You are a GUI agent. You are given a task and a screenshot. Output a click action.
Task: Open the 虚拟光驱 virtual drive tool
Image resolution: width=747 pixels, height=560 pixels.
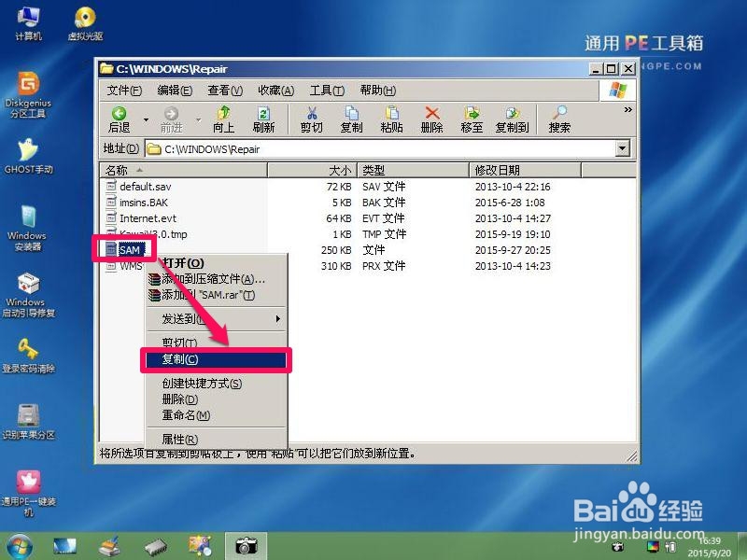coord(86,19)
